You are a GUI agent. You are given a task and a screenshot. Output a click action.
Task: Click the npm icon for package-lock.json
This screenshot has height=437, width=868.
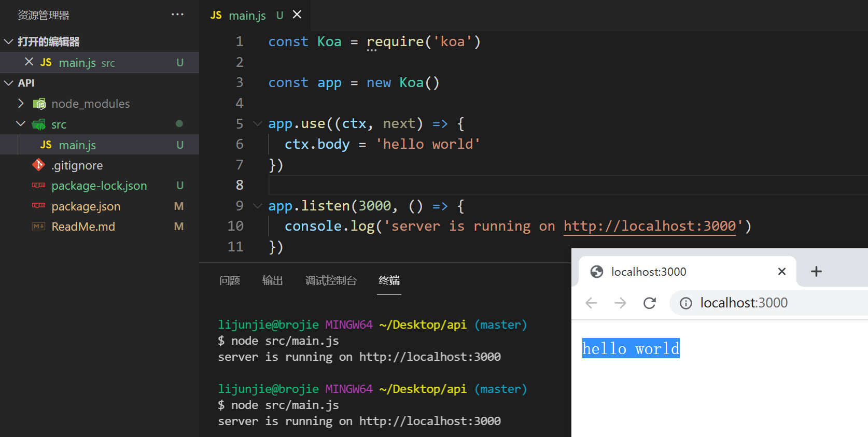38,185
